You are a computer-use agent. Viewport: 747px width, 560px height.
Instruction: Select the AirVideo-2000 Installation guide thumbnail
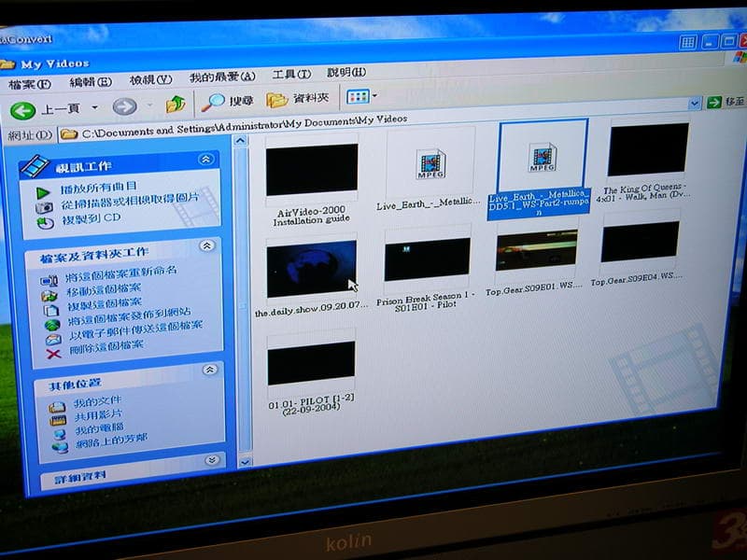click(x=312, y=170)
